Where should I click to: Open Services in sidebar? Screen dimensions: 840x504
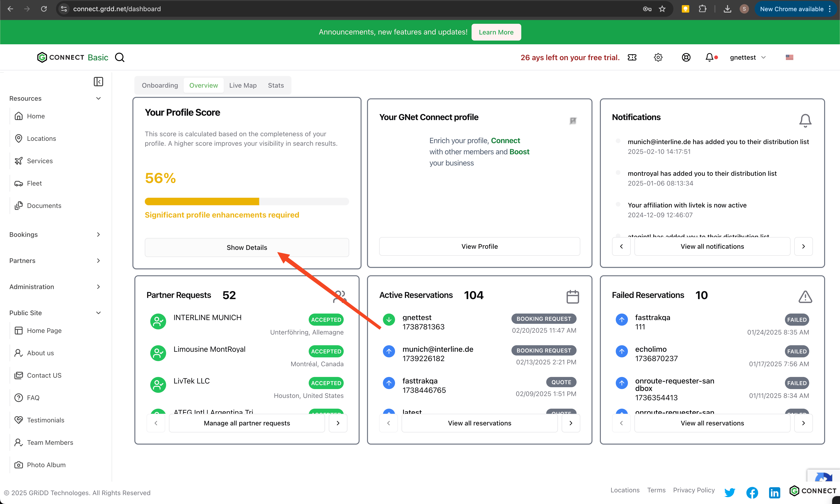[x=40, y=161]
